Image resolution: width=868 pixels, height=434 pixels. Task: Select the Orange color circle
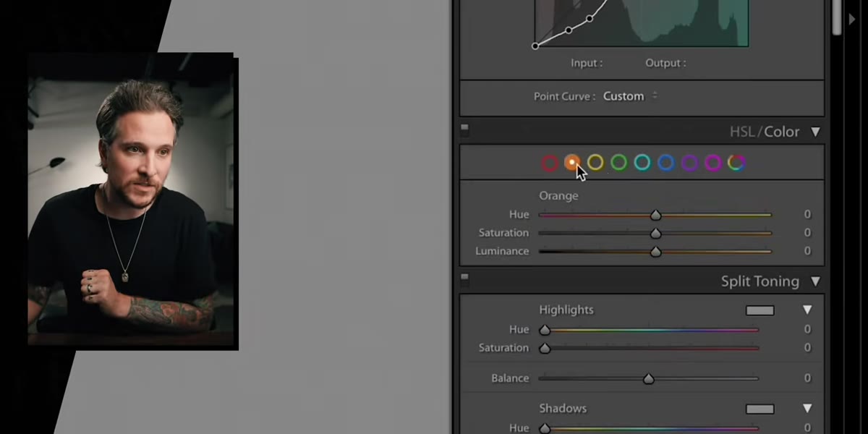click(572, 163)
